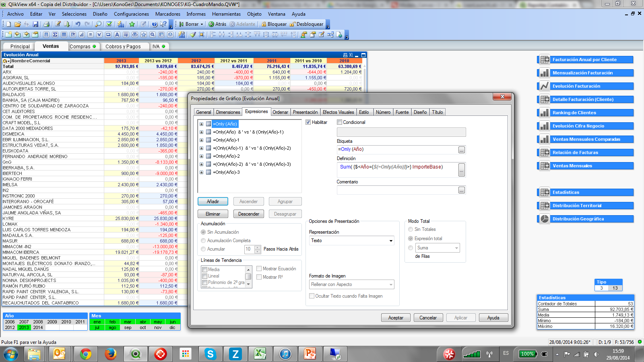Click the Eliminar button
The height and width of the screenshot is (362, 644).
[x=213, y=214]
